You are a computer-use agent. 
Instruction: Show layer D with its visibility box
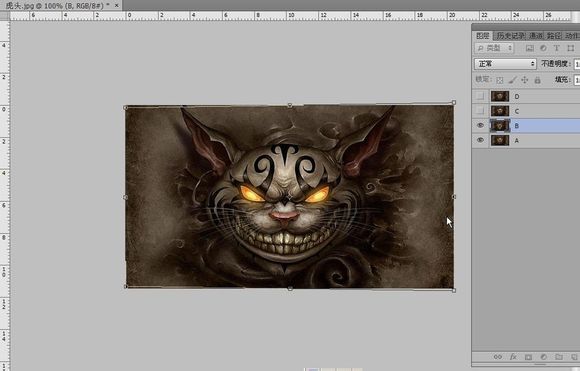(480, 96)
